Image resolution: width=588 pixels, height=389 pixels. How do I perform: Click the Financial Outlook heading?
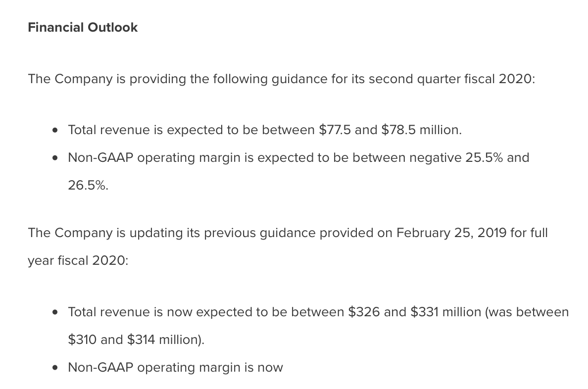tap(83, 27)
